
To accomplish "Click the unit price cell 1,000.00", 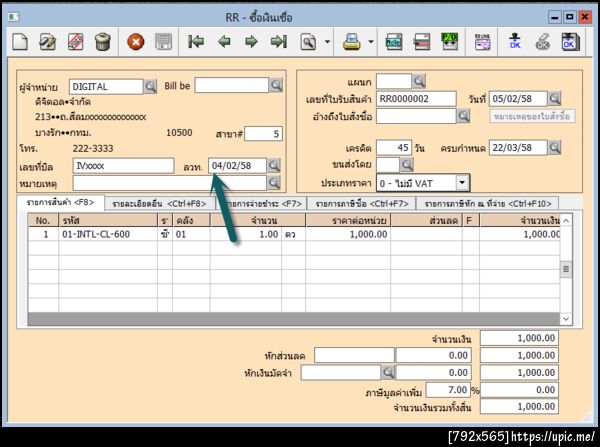I will tap(348, 234).
